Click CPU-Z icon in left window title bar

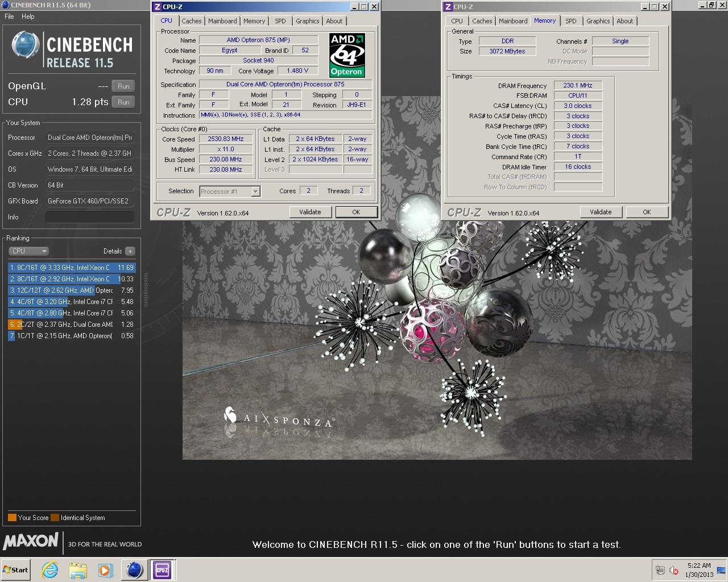[158, 7]
